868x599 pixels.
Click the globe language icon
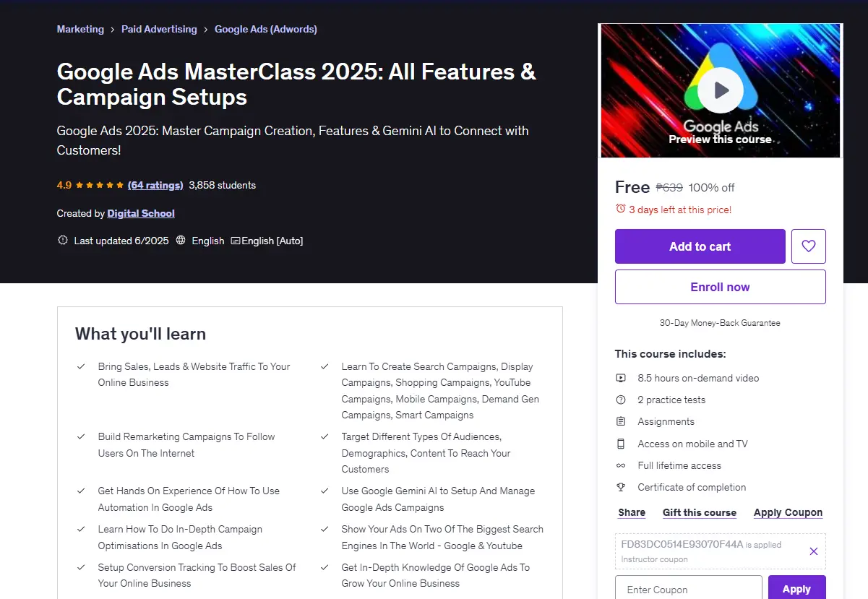tap(181, 241)
